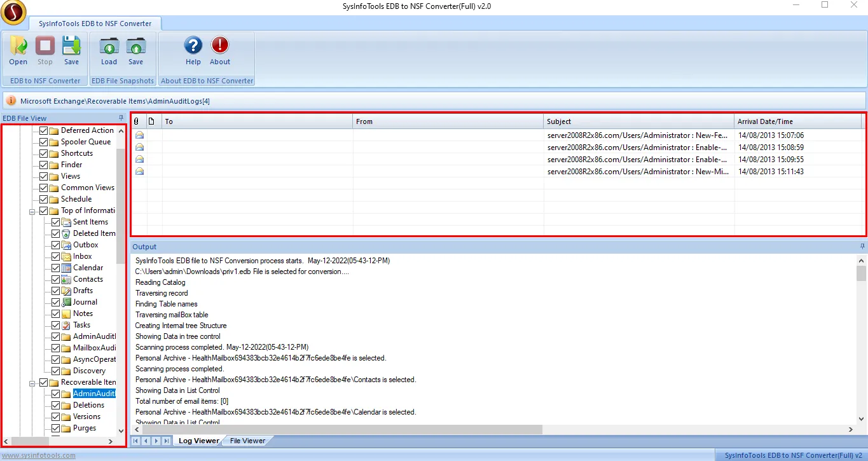Load an EDB file snapshot

click(x=109, y=50)
